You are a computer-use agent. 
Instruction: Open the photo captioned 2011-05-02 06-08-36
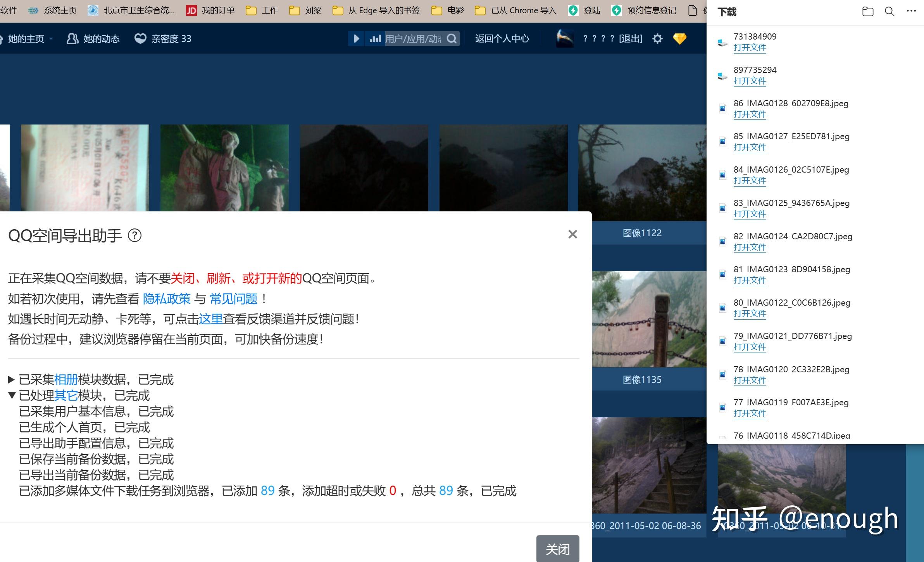(x=649, y=465)
